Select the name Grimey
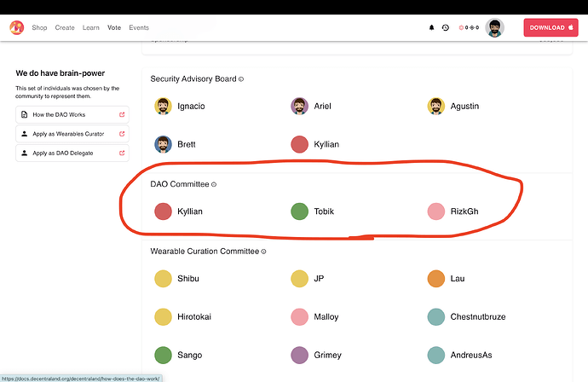 (x=328, y=355)
